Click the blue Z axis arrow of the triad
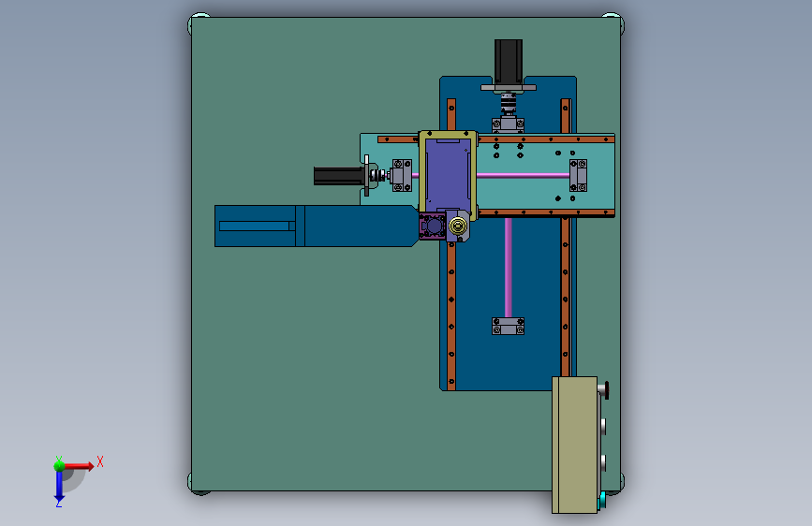This screenshot has width=812, height=526. (59, 487)
